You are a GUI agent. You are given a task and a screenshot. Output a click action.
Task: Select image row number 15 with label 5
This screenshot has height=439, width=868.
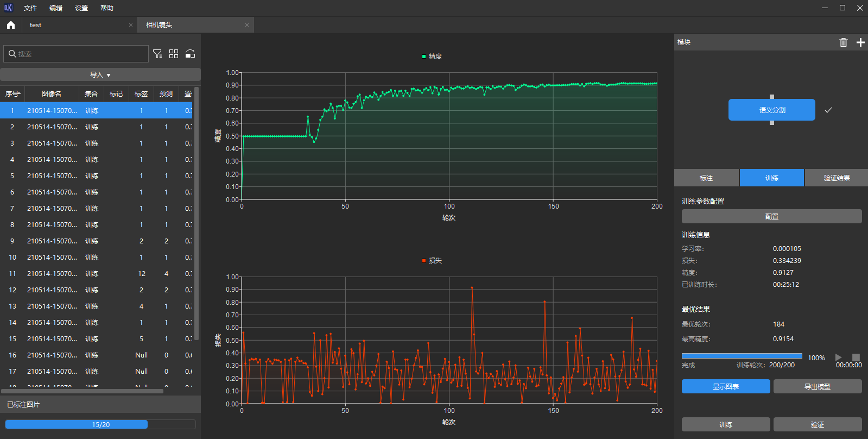tap(96, 338)
